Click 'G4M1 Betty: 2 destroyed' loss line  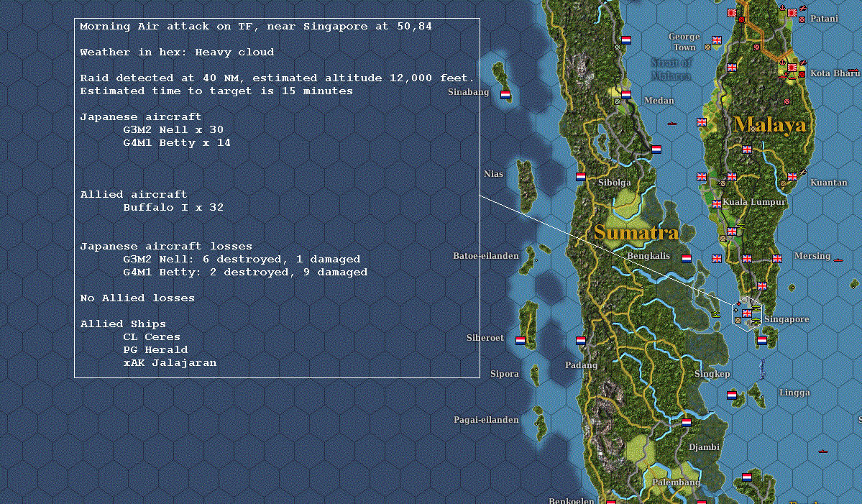pyautogui.click(x=245, y=272)
